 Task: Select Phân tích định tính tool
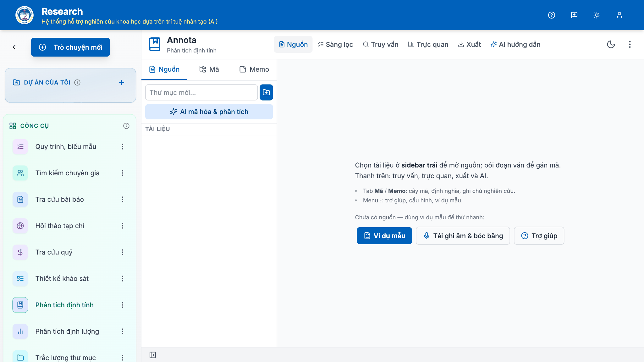pos(64,305)
